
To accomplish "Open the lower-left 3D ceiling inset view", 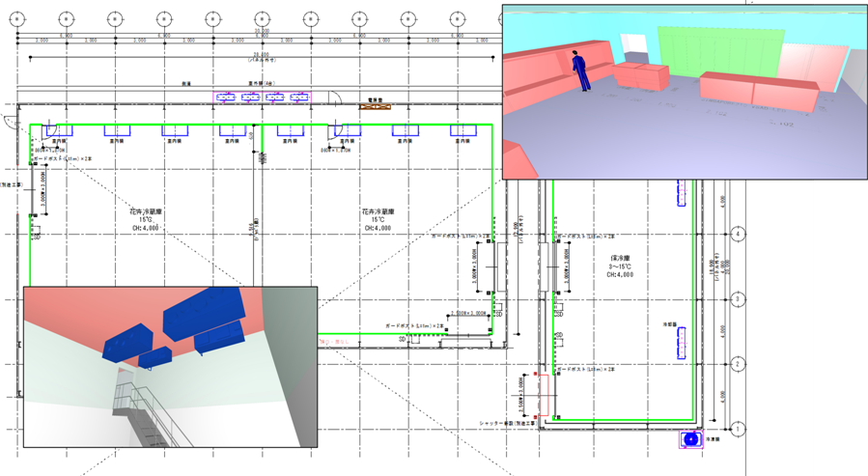I will click(170, 367).
